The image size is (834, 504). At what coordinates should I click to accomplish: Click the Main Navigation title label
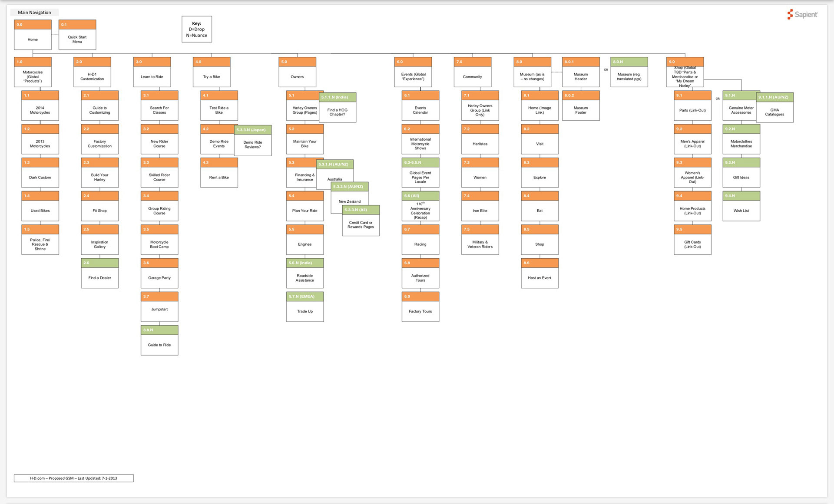click(34, 13)
